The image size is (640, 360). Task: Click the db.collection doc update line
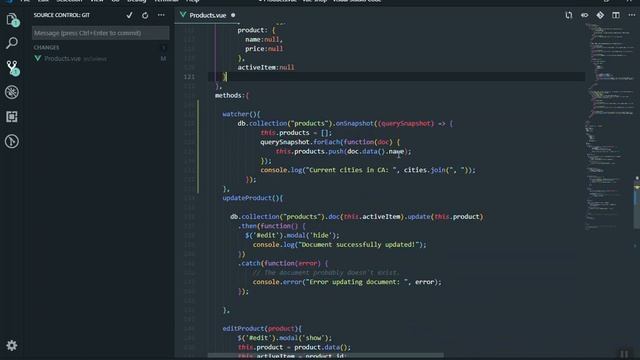click(x=357, y=217)
